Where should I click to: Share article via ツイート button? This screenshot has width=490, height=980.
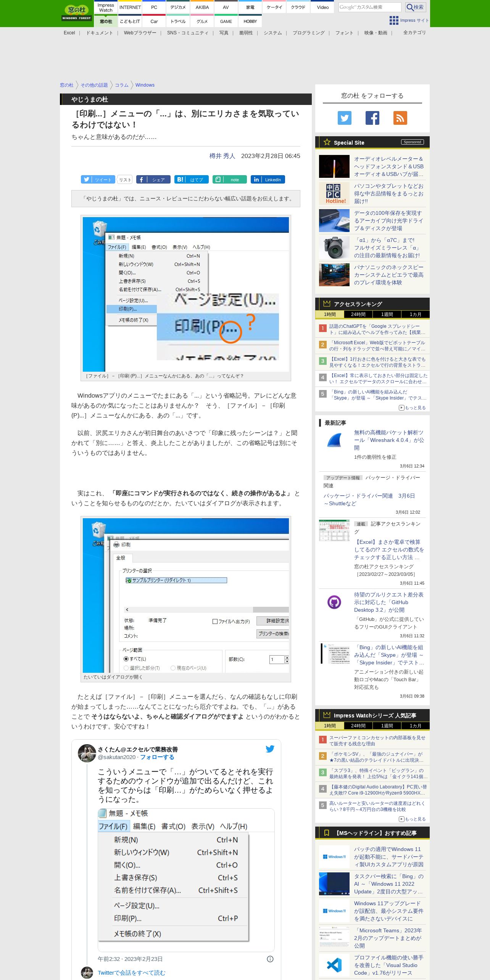point(98,179)
